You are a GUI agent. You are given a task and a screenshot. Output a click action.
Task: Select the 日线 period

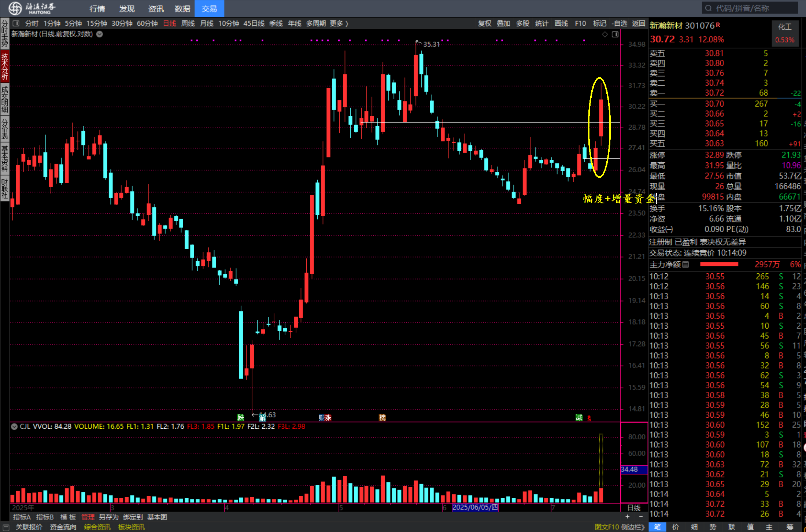pos(170,23)
